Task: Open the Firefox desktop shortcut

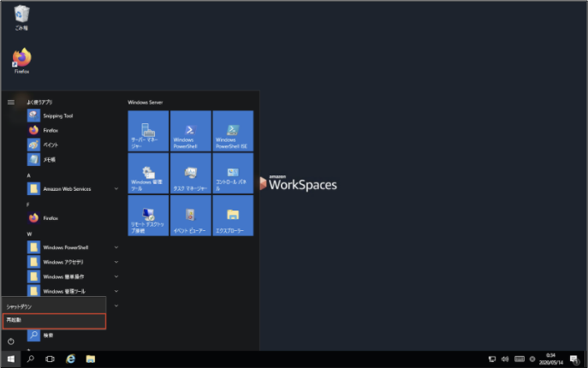Action: pos(21,61)
